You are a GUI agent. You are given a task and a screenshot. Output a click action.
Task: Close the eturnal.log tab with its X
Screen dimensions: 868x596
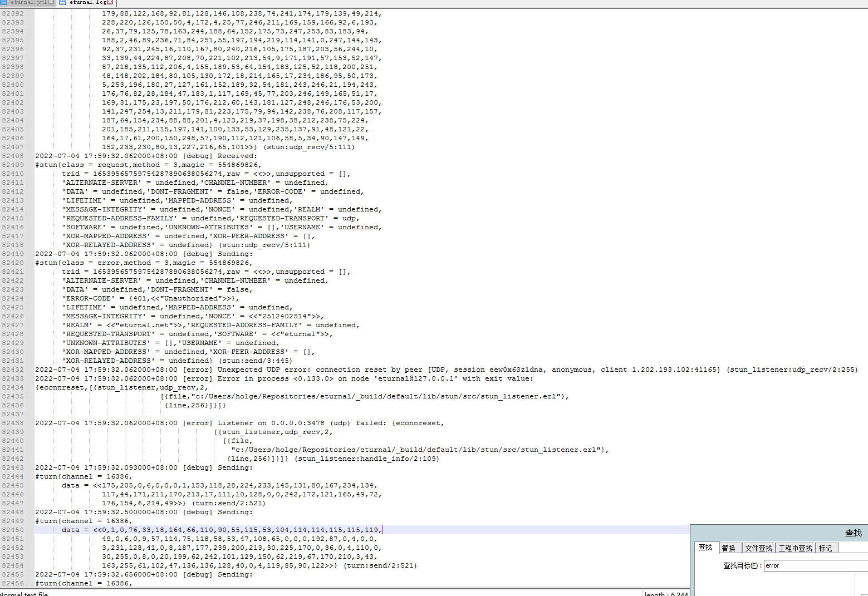pos(110,2)
